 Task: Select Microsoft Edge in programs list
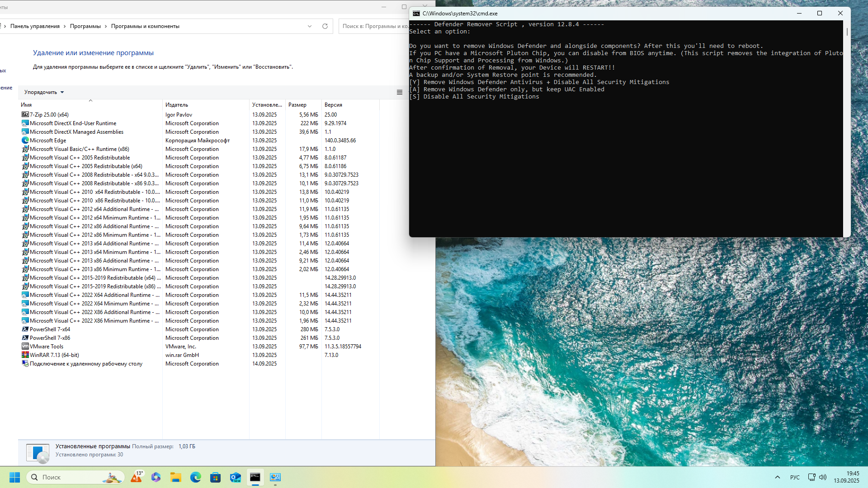click(x=47, y=141)
